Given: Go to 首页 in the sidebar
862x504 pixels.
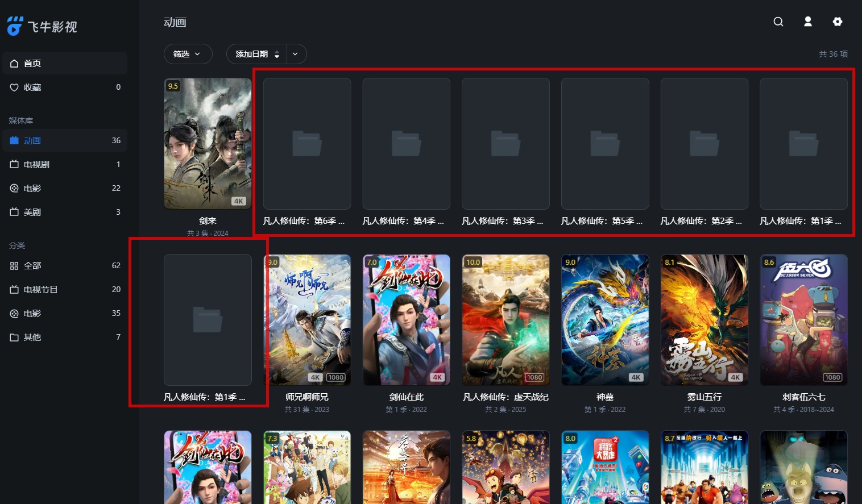Looking at the screenshot, I should coord(65,63).
